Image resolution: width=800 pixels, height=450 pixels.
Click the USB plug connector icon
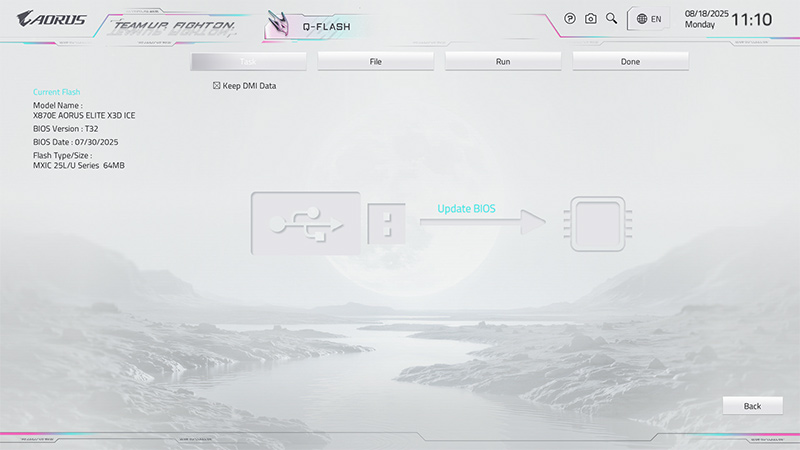(x=386, y=222)
